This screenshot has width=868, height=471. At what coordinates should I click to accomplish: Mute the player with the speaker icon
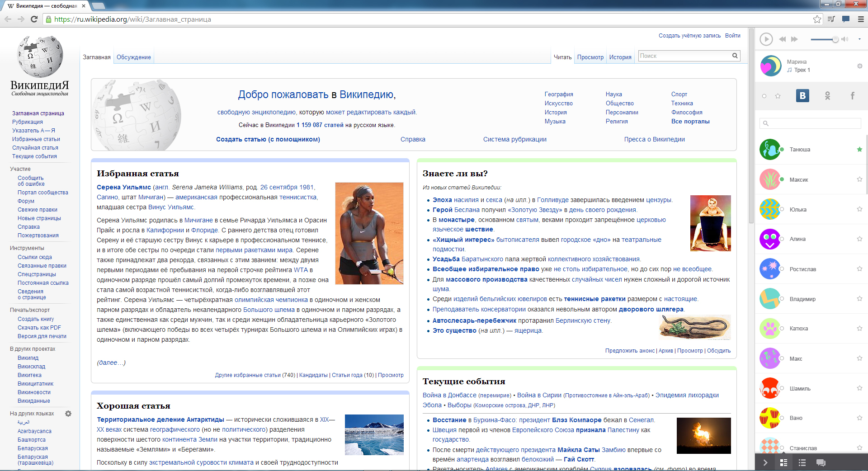point(845,39)
